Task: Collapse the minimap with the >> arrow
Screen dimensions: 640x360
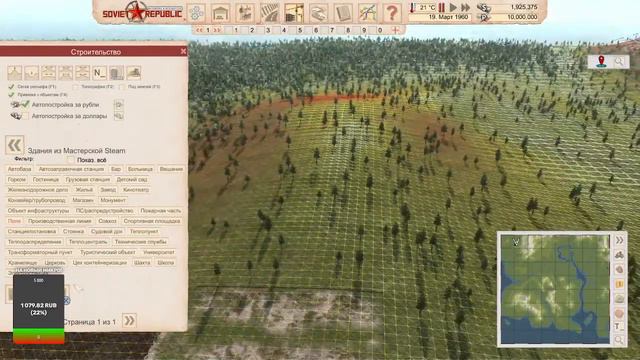Action: click(x=619, y=240)
